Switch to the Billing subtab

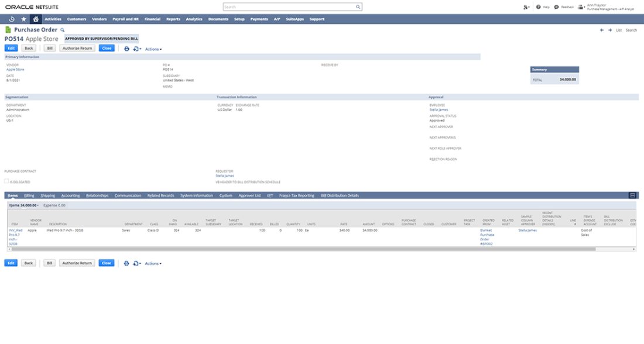pyautogui.click(x=29, y=195)
